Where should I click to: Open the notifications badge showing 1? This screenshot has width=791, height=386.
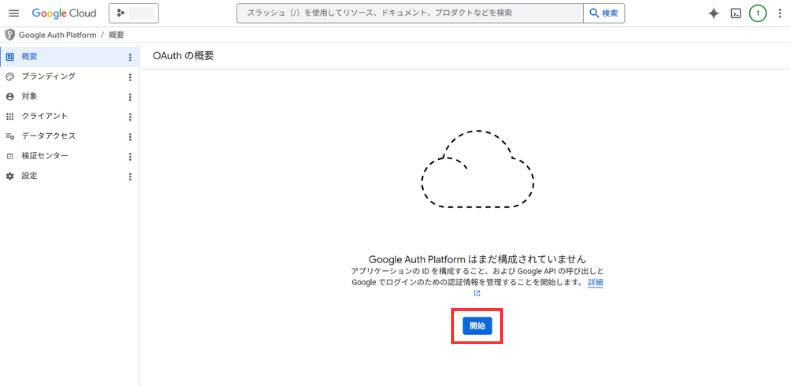point(757,14)
